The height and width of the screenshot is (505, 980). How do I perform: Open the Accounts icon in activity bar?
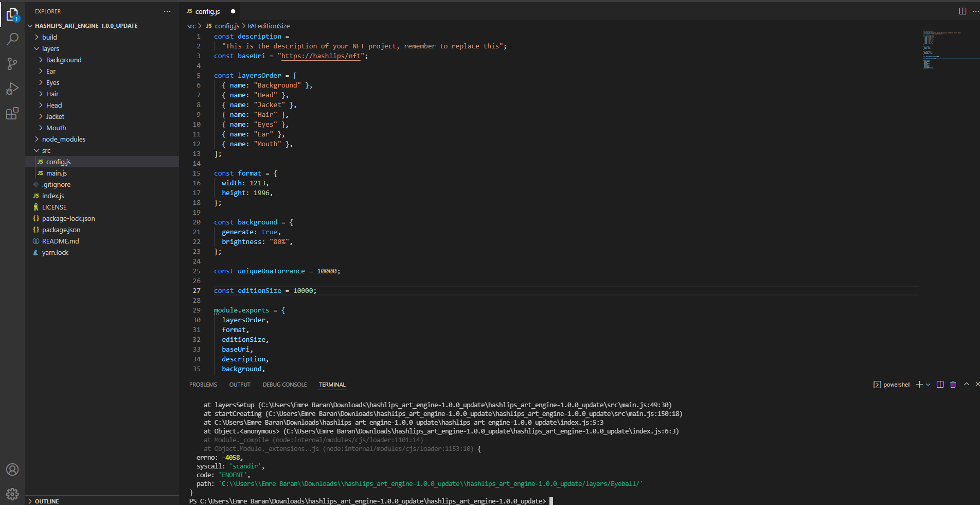coord(12,469)
